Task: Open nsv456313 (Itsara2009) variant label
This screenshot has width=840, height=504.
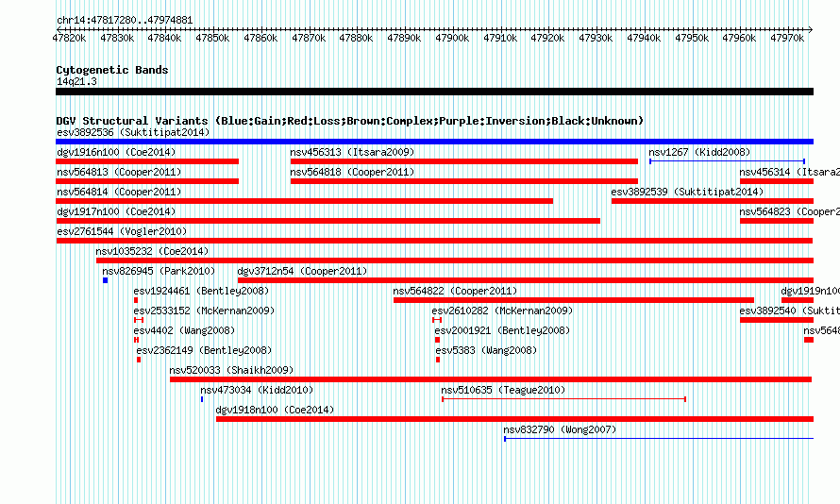Action: click(x=352, y=152)
